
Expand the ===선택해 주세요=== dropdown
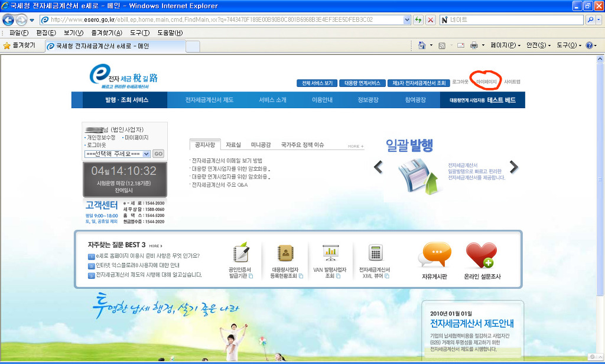tap(118, 154)
